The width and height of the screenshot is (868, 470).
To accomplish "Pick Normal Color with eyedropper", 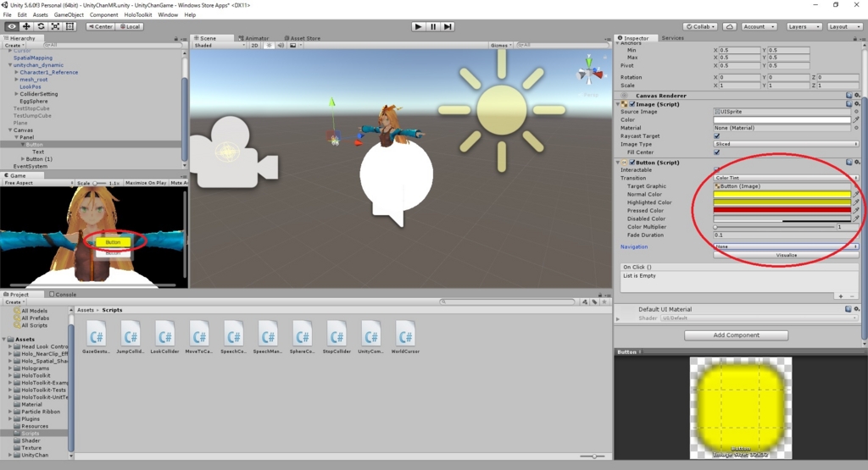I will [x=856, y=195].
